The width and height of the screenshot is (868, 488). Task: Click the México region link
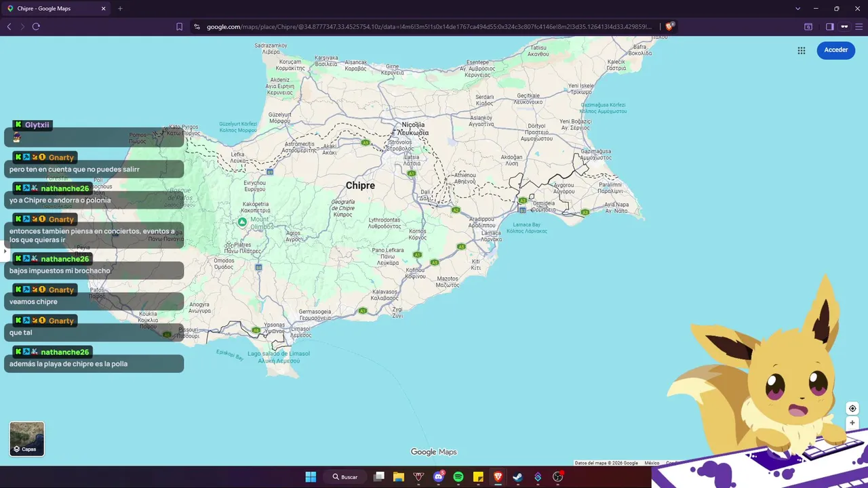pyautogui.click(x=652, y=463)
